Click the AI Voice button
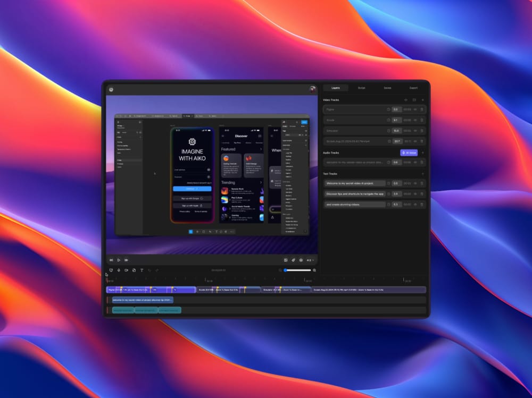532x398 pixels. tap(409, 153)
